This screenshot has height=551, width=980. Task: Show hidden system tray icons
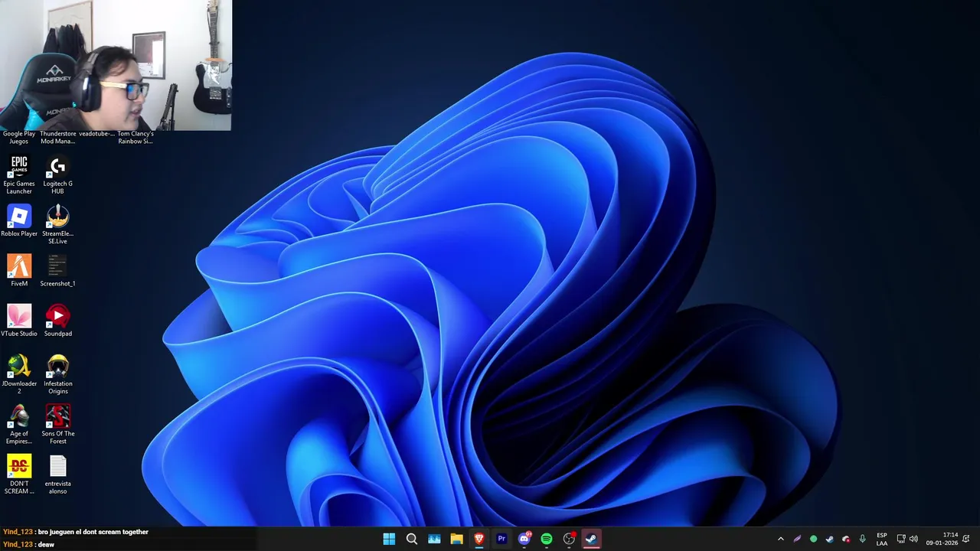point(780,539)
